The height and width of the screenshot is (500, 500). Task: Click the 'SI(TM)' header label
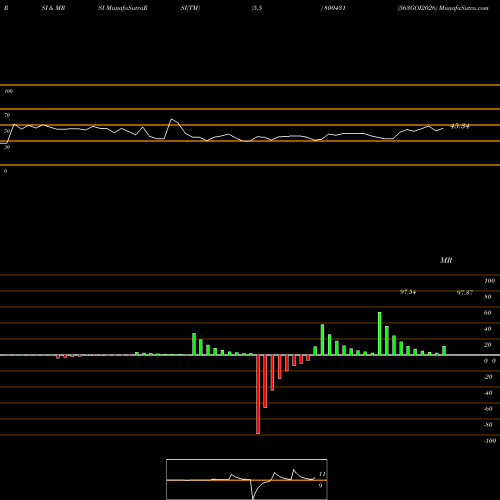[190, 8]
